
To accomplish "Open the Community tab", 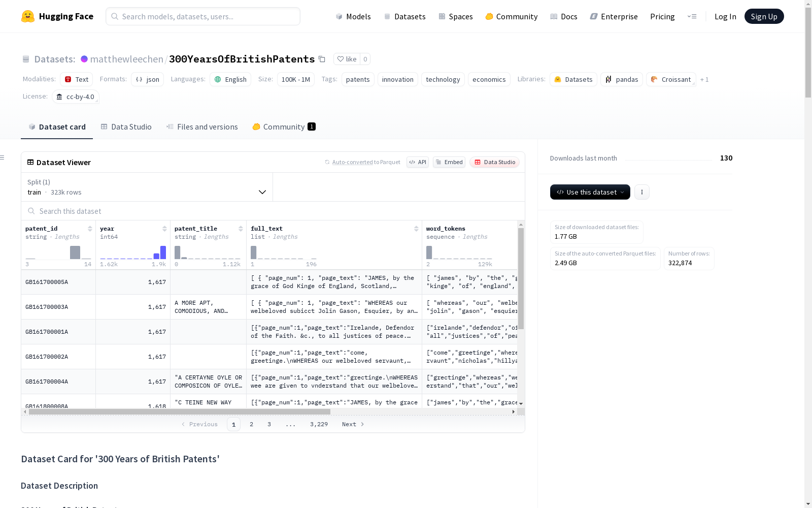I will pyautogui.click(x=284, y=126).
